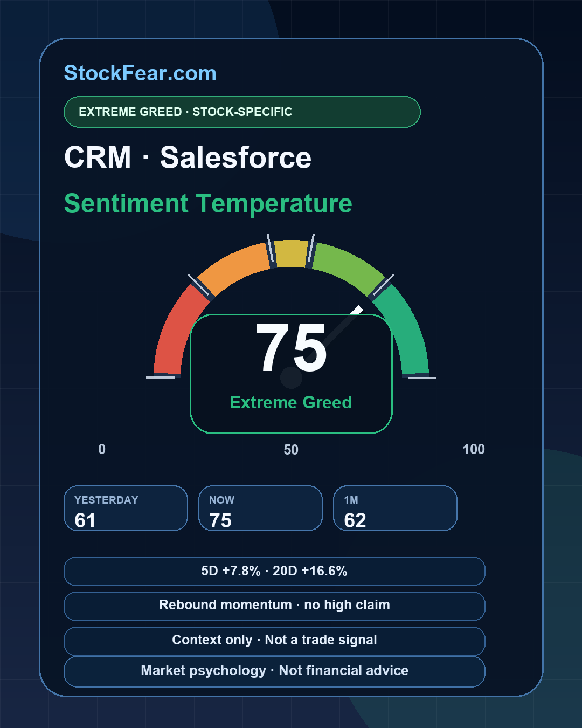Click the 50 scale label
This screenshot has height=728, width=582.
(x=291, y=450)
